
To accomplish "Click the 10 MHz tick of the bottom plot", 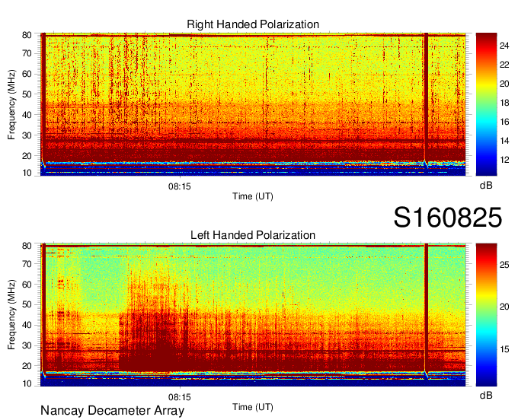I will pos(27,383).
